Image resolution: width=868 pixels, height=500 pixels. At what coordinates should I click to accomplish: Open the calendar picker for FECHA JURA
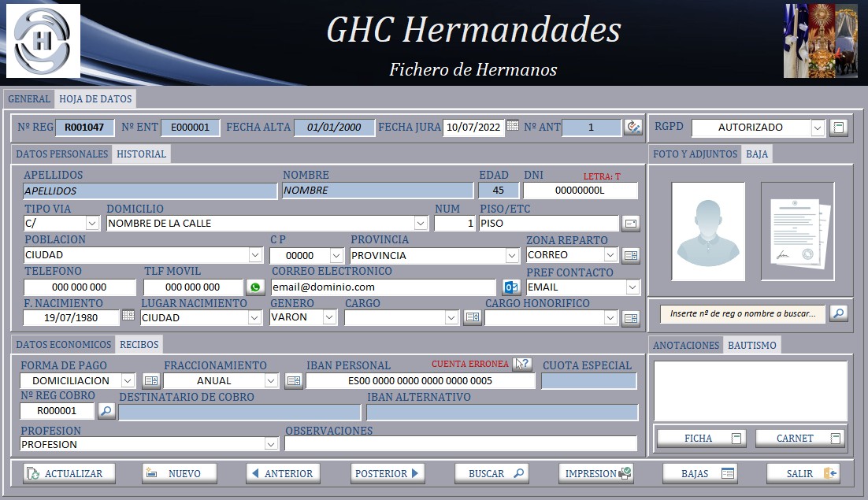[x=513, y=126]
